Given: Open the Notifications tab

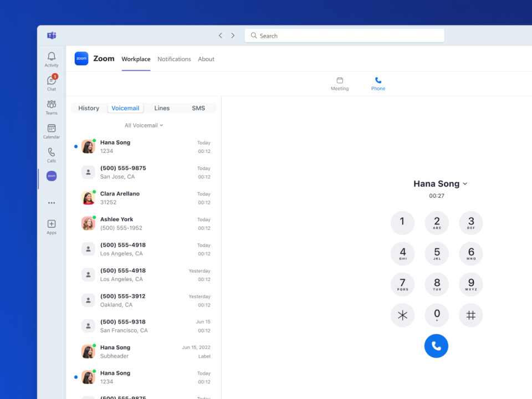Looking at the screenshot, I should click(x=174, y=59).
